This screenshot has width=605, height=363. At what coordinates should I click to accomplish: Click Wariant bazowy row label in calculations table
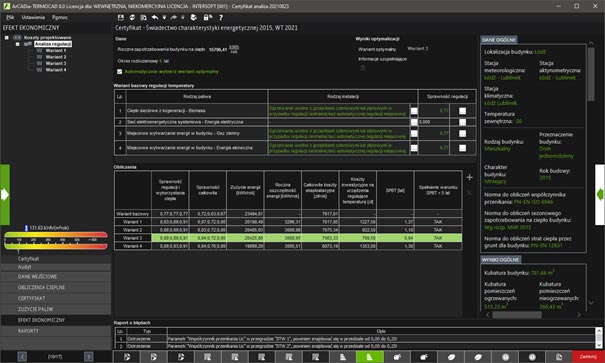click(x=133, y=214)
